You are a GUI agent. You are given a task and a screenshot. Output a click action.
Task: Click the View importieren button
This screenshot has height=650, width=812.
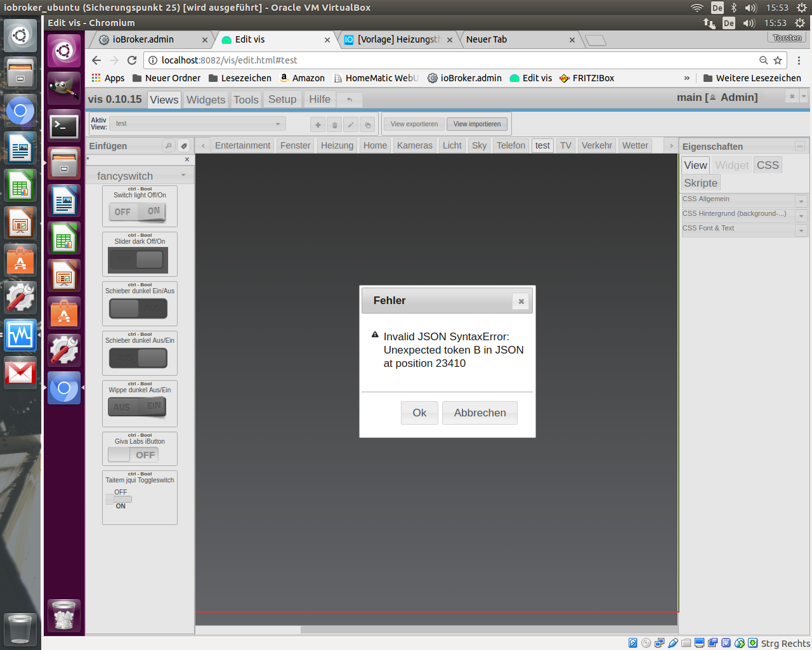pyautogui.click(x=477, y=124)
